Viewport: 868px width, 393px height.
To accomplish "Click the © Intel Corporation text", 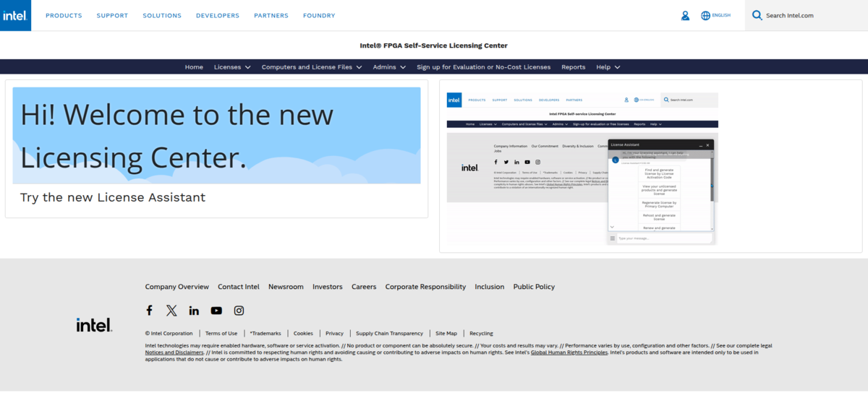I will (x=169, y=334).
